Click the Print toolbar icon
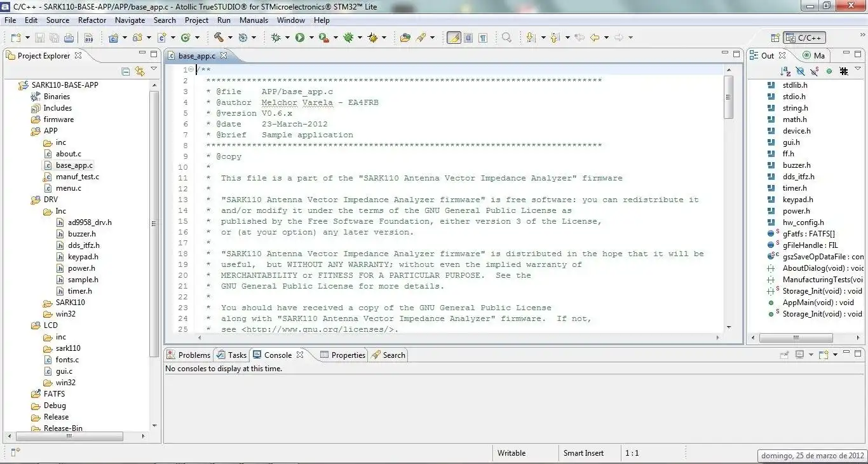The width and height of the screenshot is (868, 464). [x=67, y=38]
